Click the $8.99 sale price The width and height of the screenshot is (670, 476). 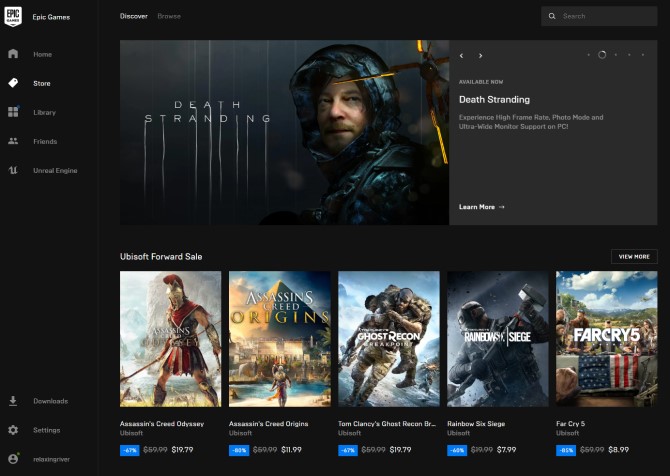pos(618,450)
